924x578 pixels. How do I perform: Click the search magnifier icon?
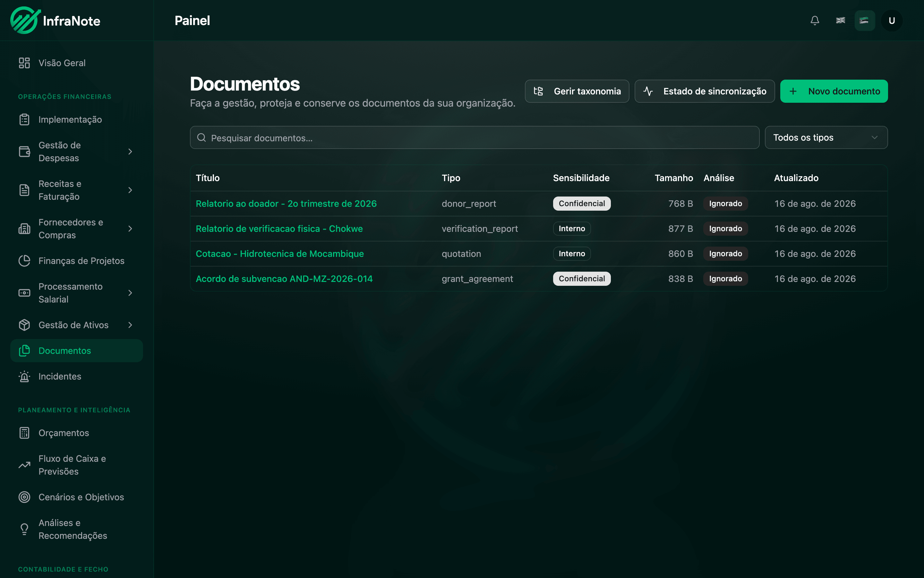coord(201,138)
